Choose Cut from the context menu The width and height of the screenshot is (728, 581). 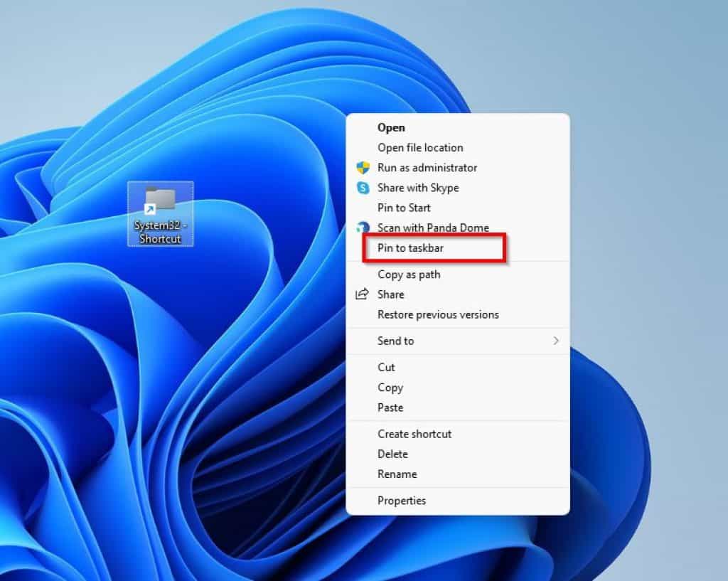click(458, 368)
